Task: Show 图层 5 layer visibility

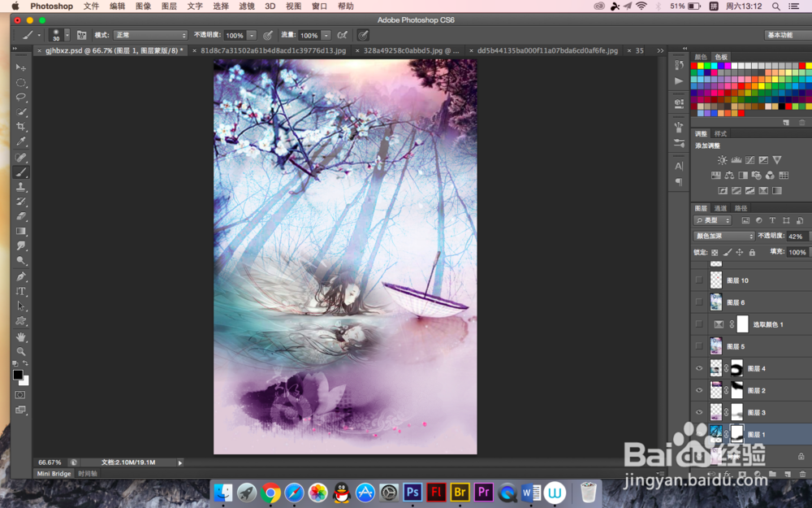Action: pos(699,346)
